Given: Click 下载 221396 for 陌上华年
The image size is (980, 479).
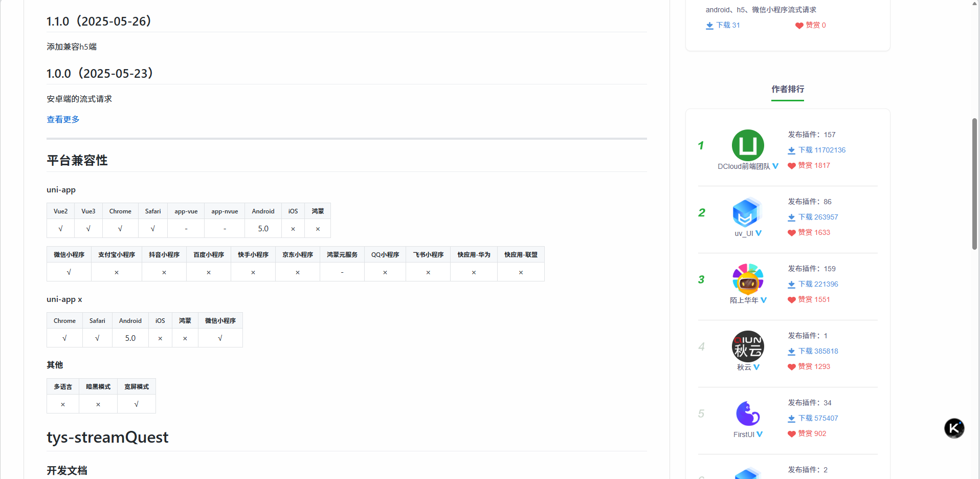Looking at the screenshot, I should click(818, 284).
